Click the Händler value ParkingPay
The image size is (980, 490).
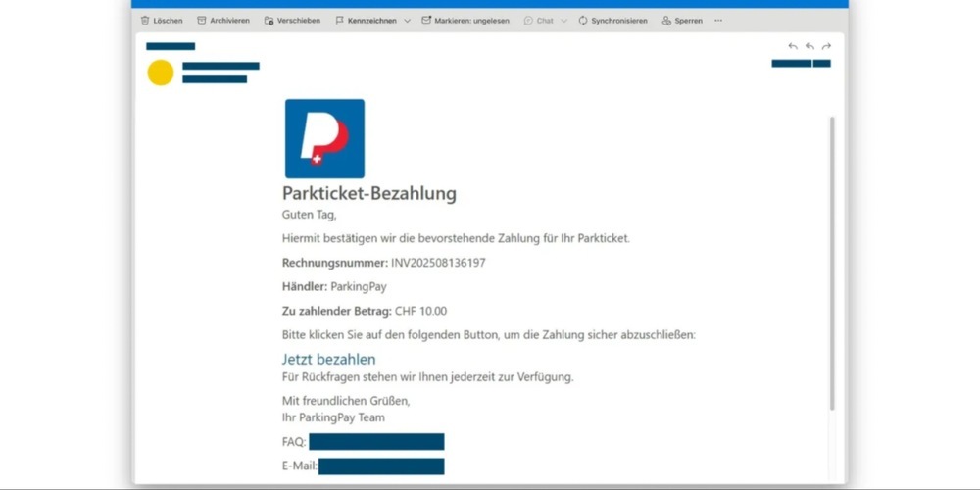point(359,287)
